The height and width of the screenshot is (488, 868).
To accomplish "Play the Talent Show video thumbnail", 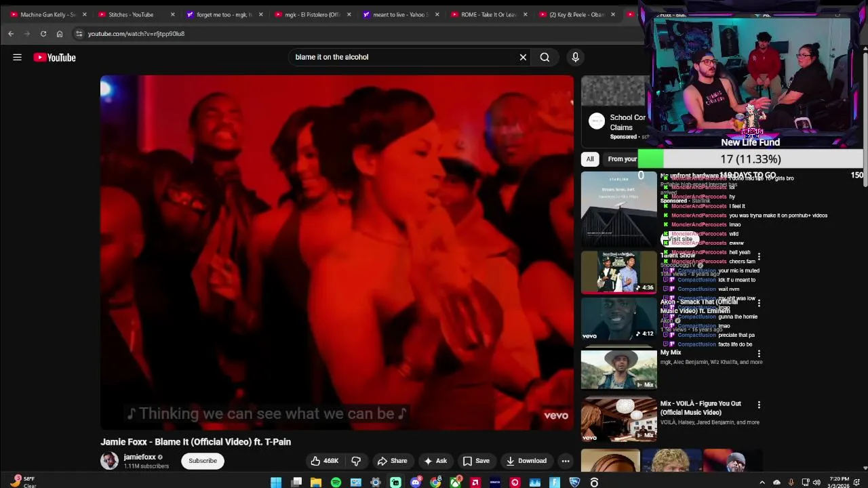I will [x=618, y=272].
